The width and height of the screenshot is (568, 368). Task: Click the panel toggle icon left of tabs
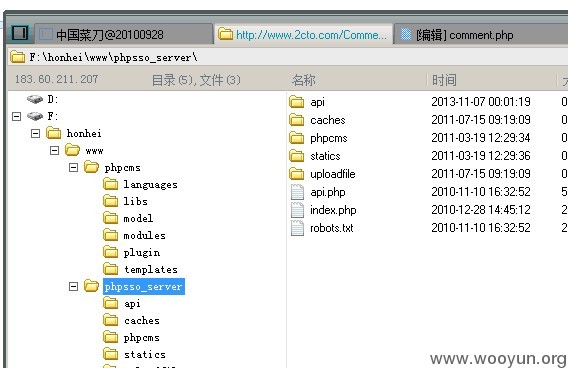point(20,33)
